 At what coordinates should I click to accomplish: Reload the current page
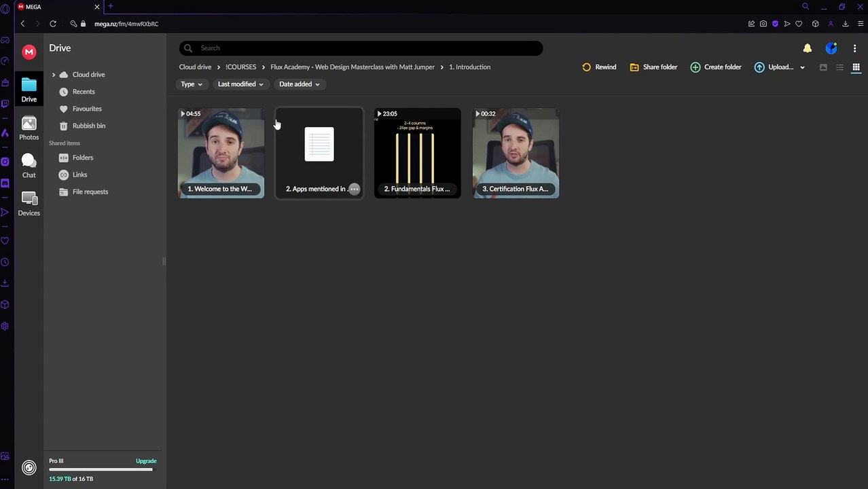52,24
